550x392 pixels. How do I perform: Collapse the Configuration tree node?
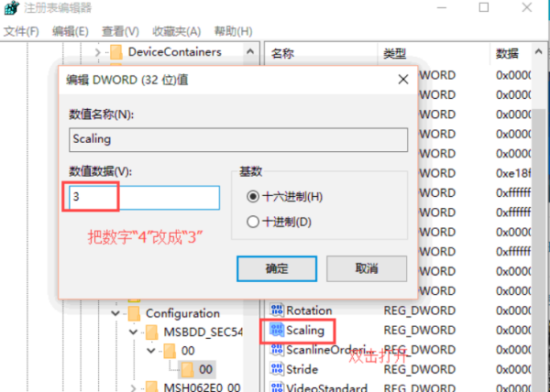115,313
